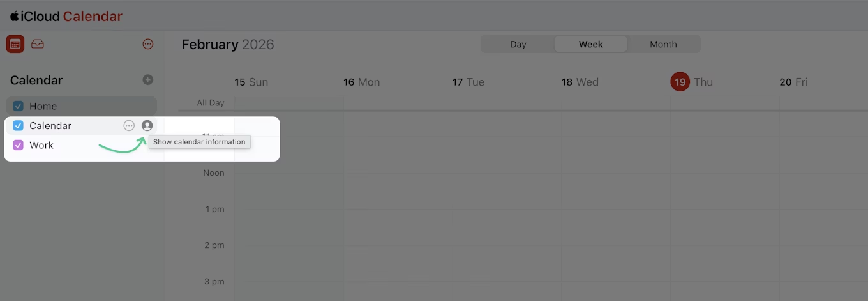Select today's date 19 Thu
This screenshot has height=301, width=868.
[680, 82]
